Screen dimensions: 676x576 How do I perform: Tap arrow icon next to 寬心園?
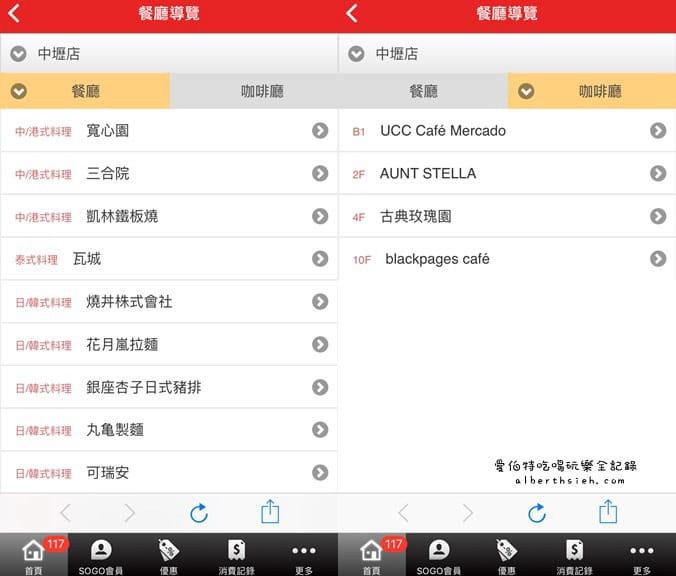coord(320,130)
